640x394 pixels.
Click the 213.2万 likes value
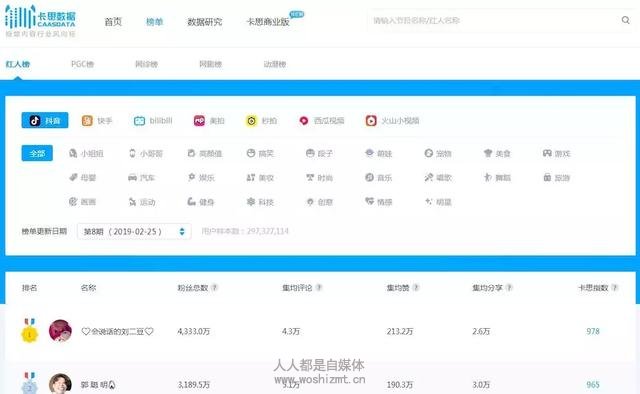pyautogui.click(x=400, y=331)
